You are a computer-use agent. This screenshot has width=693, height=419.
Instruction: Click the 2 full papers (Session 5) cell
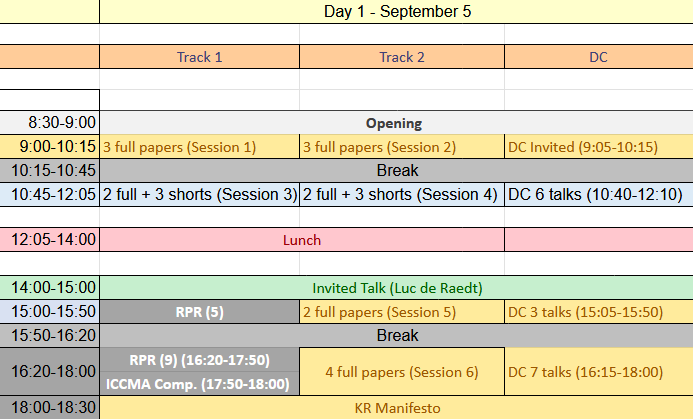[402, 312]
